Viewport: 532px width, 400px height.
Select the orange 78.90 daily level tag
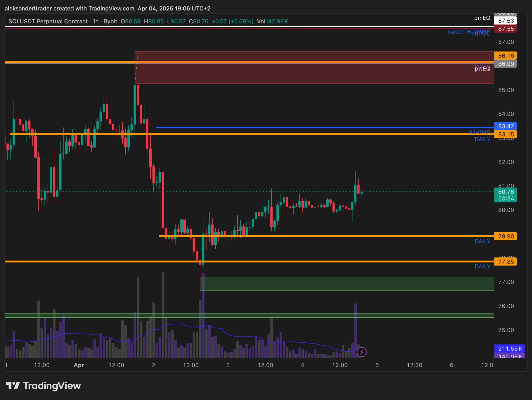pyautogui.click(x=506, y=236)
